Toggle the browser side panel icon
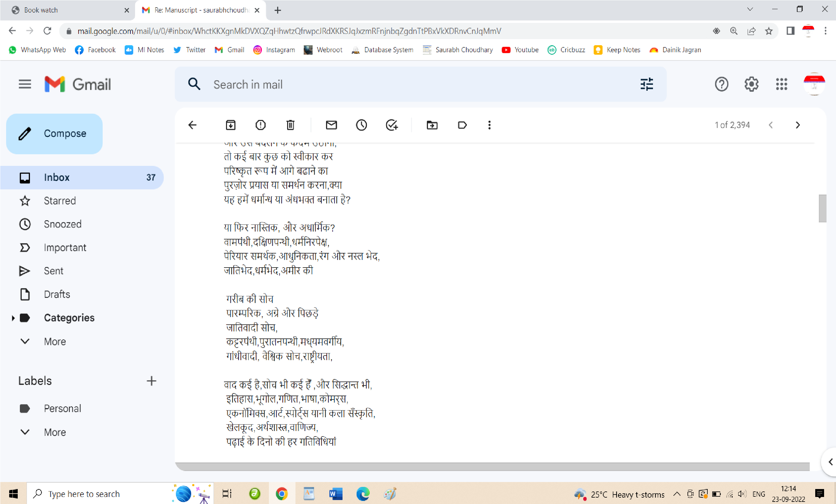The width and height of the screenshot is (836, 504). click(790, 31)
